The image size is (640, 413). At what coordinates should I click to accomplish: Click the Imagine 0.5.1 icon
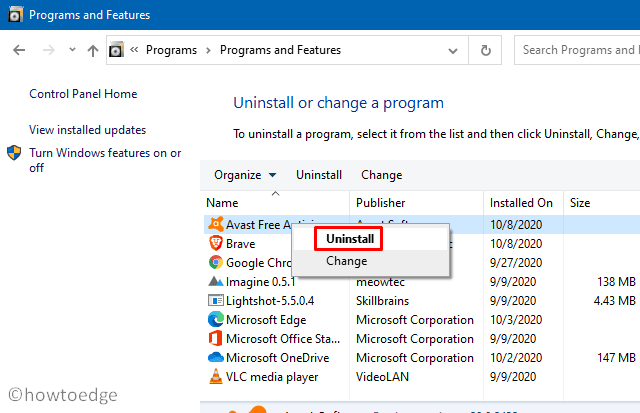[215, 282]
